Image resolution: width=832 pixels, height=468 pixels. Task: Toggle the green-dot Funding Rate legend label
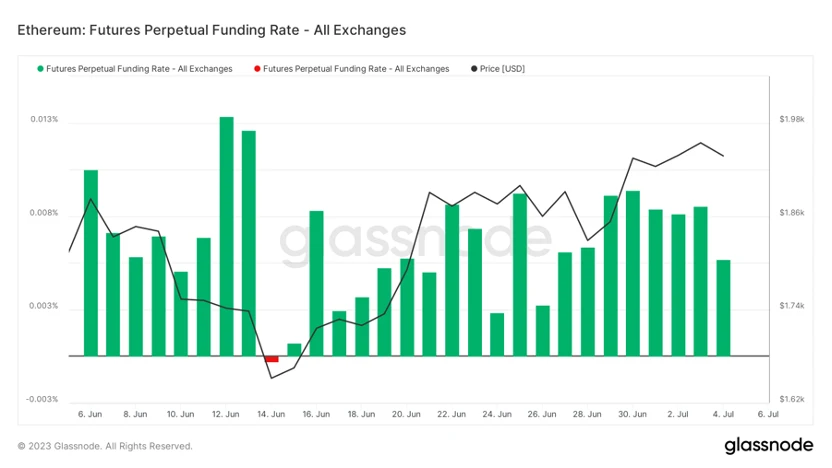(139, 69)
